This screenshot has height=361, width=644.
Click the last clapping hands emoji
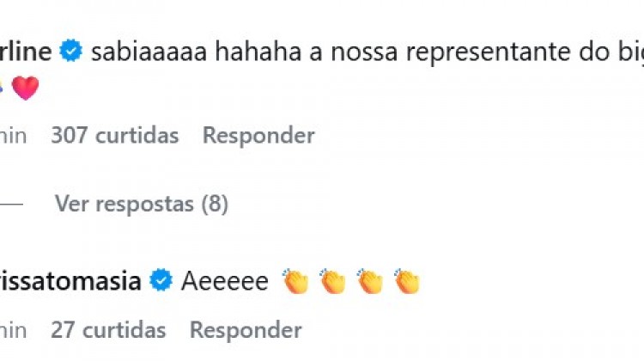pyautogui.click(x=407, y=281)
